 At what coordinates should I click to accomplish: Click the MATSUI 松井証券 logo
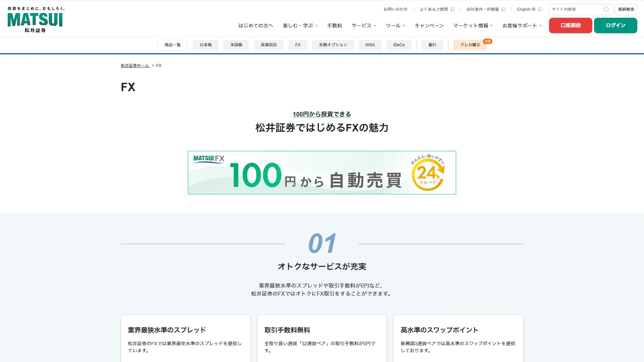point(35,20)
